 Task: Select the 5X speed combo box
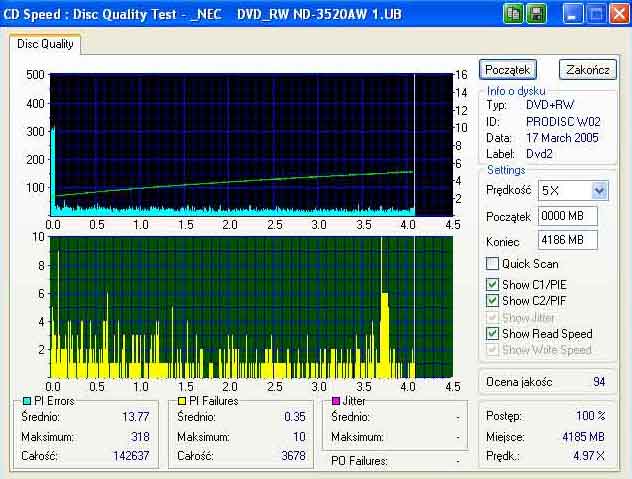[x=573, y=190]
